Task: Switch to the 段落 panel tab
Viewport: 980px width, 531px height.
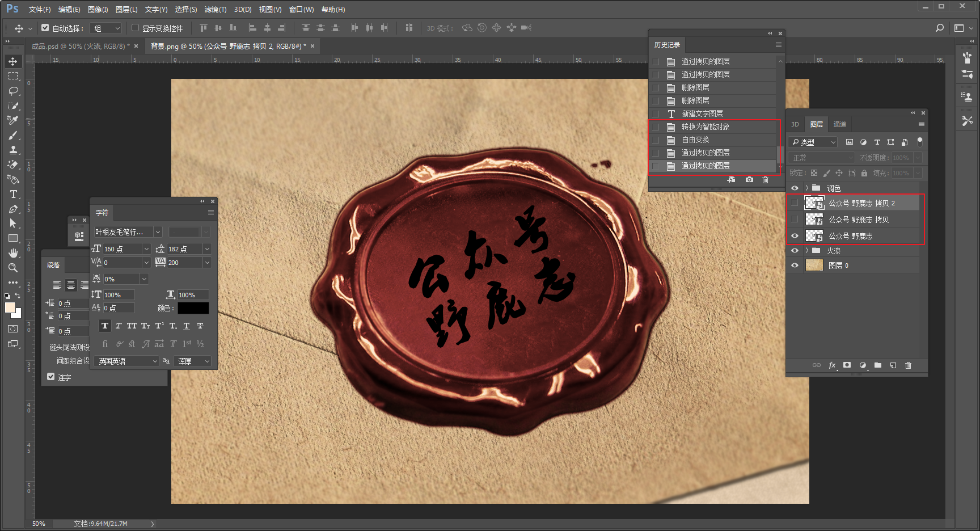Action: click(53, 265)
